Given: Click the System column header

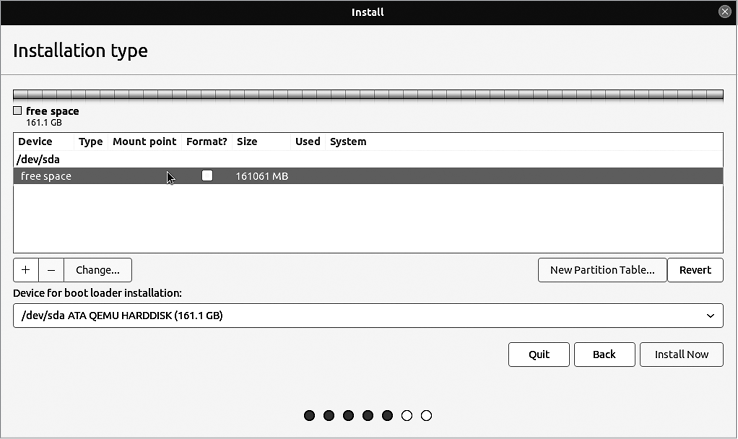Looking at the screenshot, I should click(x=348, y=142).
